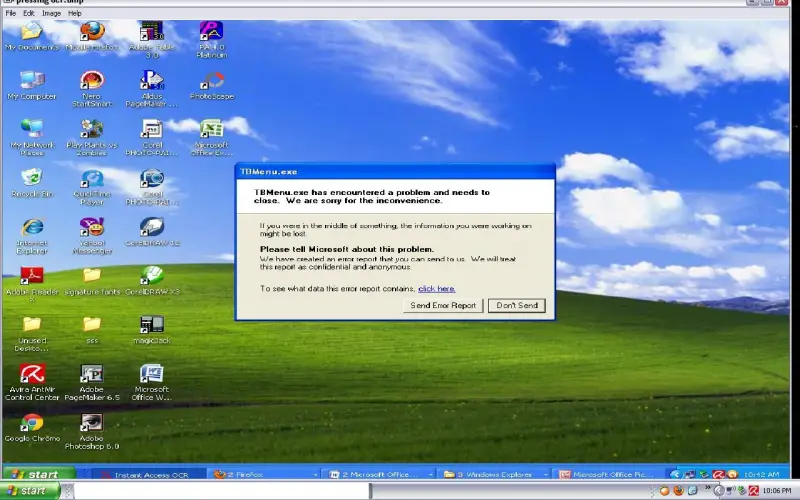Screen dimensions: 800x500
Task: Select the Yahoo Messenger shortcut
Action: tap(92, 236)
